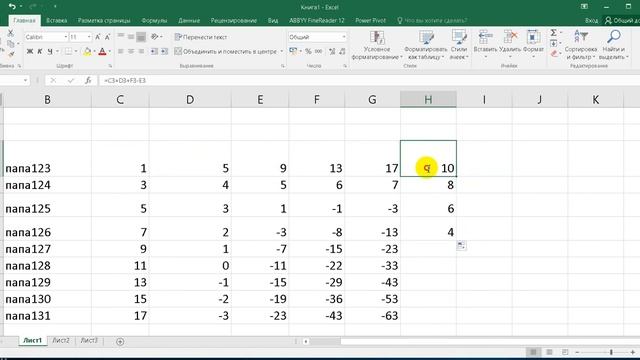Viewport: 640px width, 360px height.
Task: Open the underline style dropdown arrow
Action: pos(58,51)
